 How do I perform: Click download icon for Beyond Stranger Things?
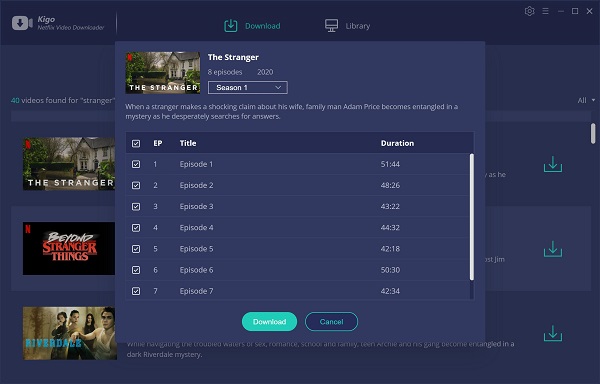click(x=553, y=249)
